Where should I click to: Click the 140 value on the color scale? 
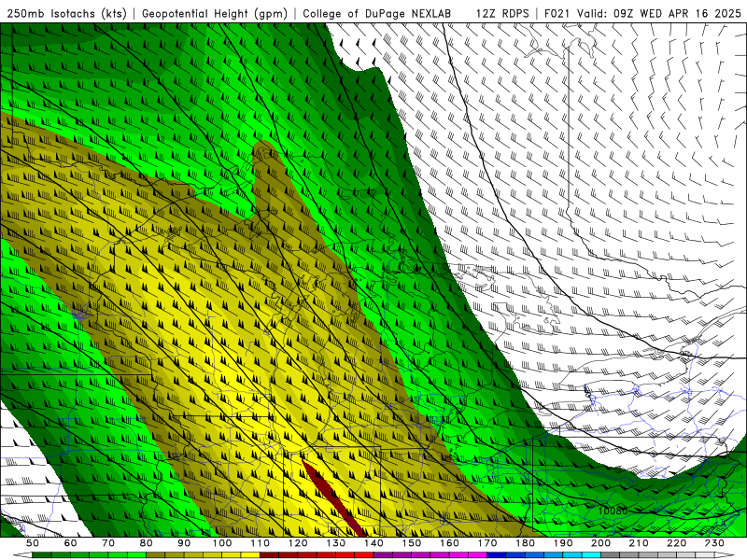click(374, 543)
